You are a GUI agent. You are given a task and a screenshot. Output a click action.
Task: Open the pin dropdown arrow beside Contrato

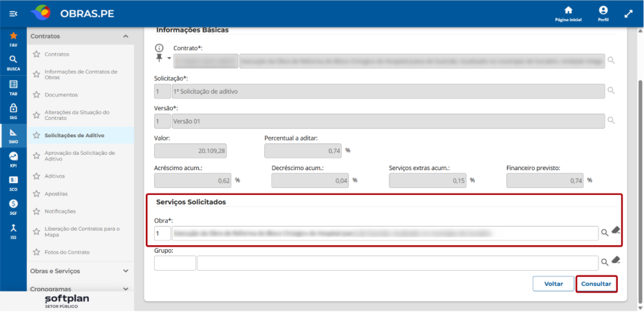coord(169,59)
